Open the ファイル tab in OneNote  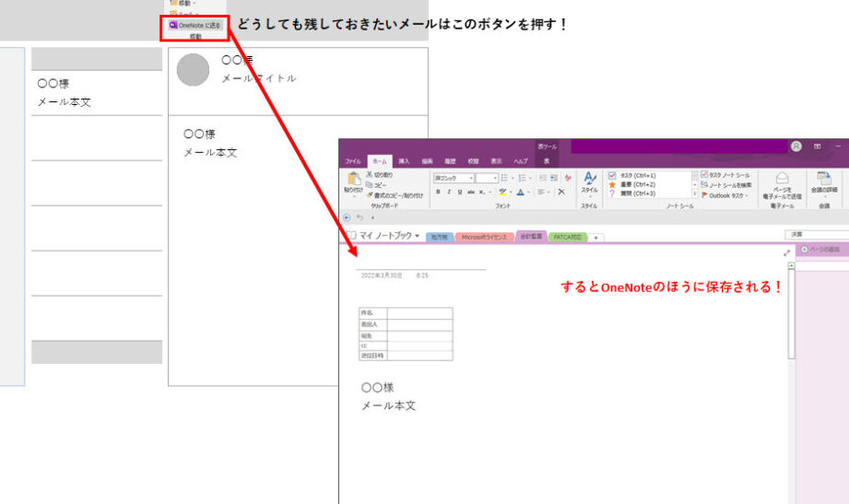(353, 161)
